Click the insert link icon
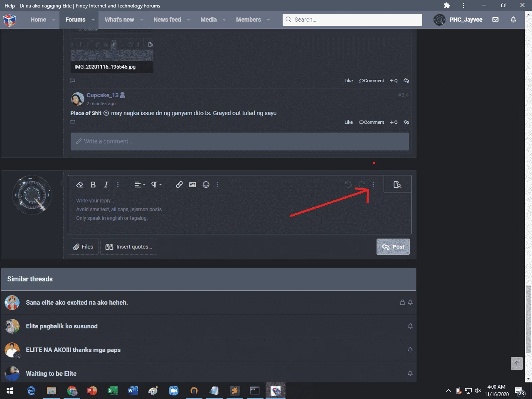This screenshot has width=532, height=399. [x=179, y=185]
